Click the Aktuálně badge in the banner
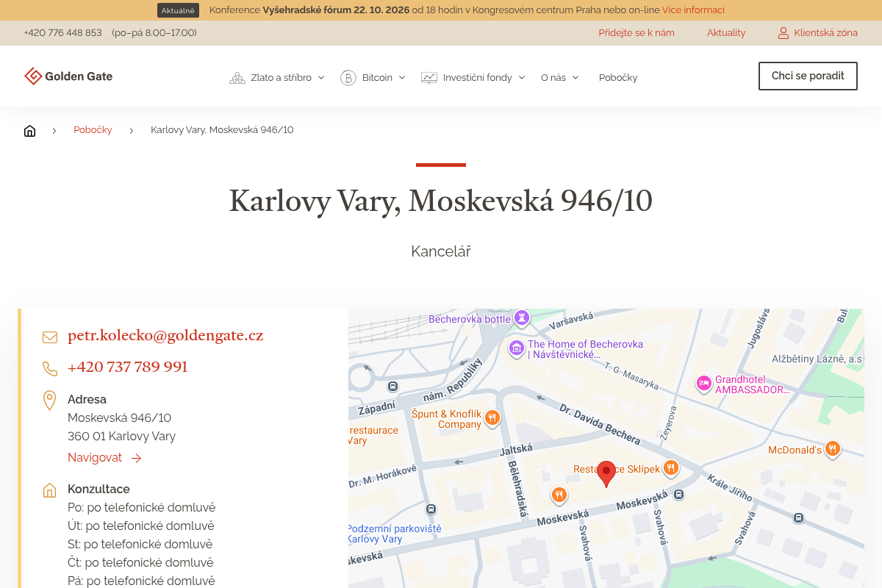Viewport: 882px width, 588px height. 179,10
